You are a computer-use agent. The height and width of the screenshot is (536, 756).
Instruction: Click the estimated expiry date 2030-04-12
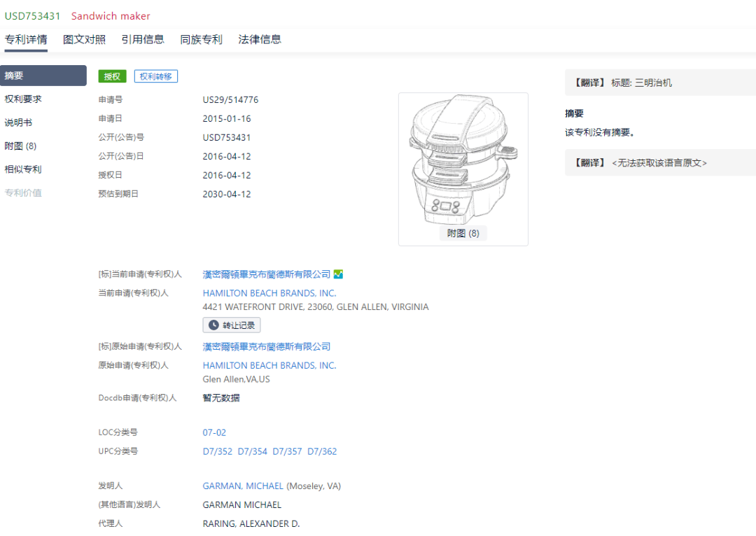[x=227, y=195]
